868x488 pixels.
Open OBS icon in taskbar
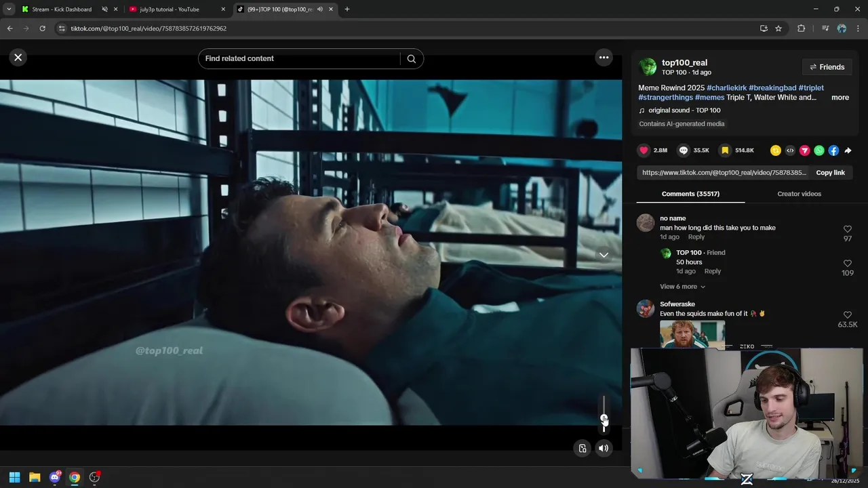95,477
